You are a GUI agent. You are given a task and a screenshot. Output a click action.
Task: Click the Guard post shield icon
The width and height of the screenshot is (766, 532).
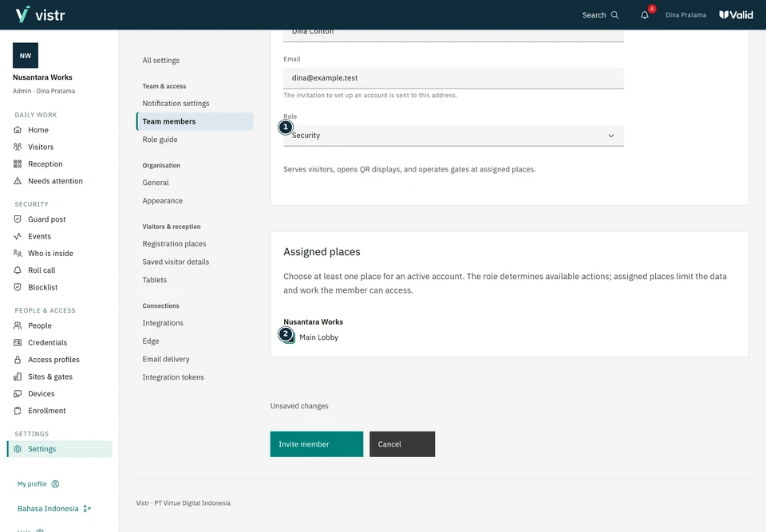[x=18, y=219]
